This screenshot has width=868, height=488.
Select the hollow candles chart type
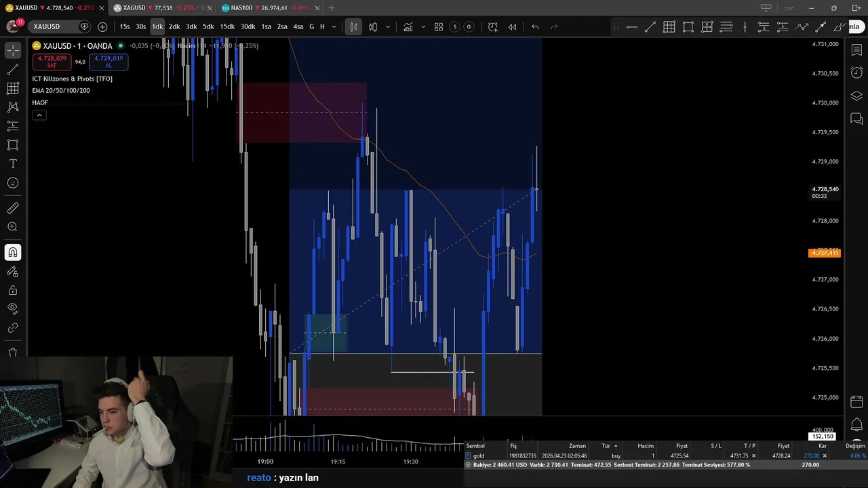373,26
